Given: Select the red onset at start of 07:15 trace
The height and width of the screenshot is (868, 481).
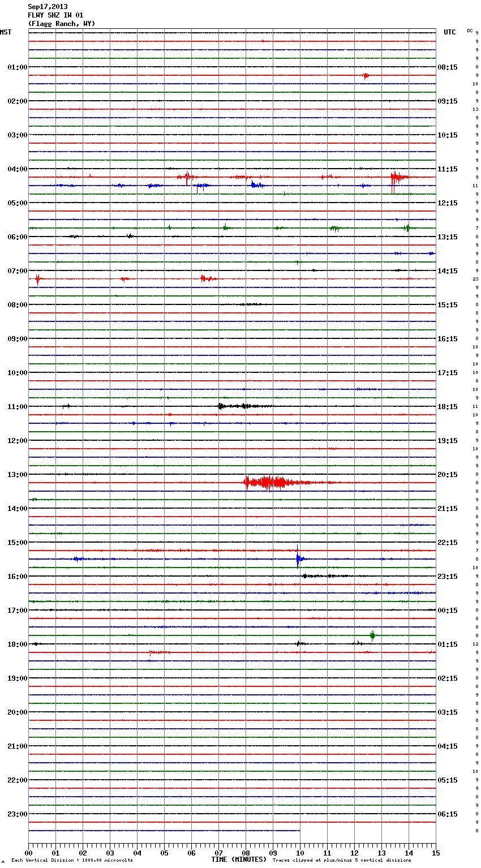Looking at the screenshot, I should 37,278.
